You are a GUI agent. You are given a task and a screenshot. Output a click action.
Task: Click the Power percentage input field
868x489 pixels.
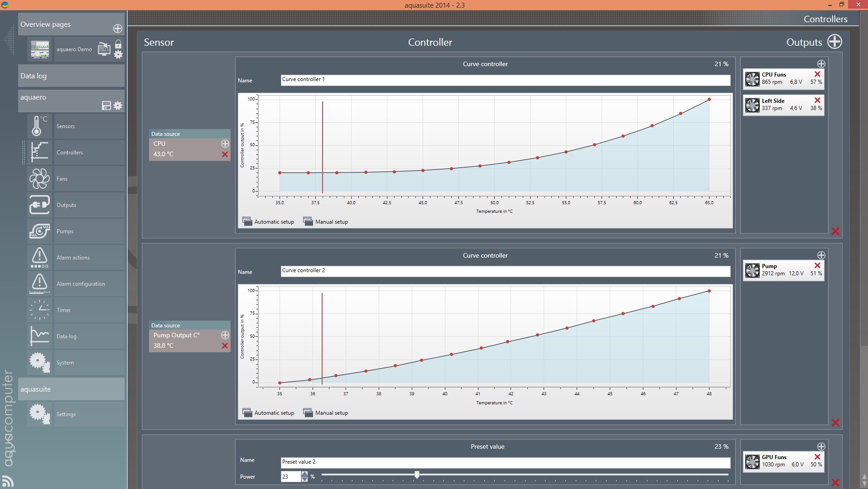[x=291, y=476]
